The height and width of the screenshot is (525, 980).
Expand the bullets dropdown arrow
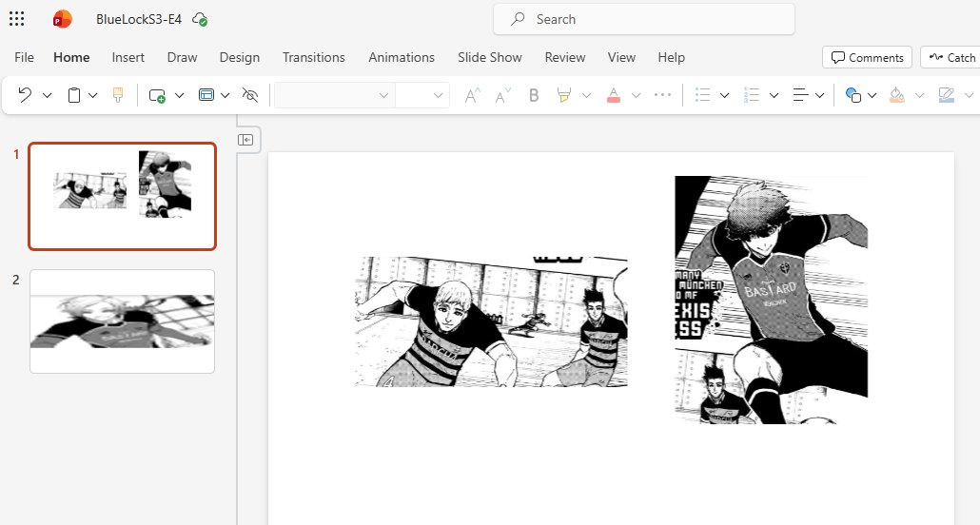point(724,95)
